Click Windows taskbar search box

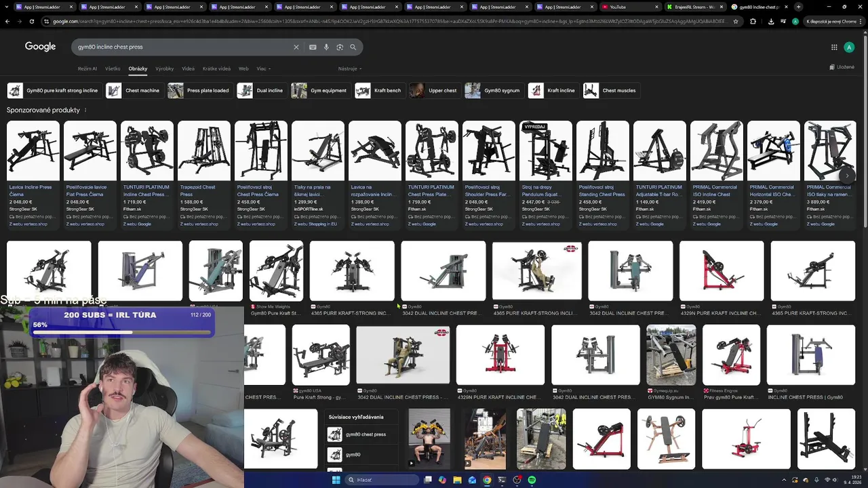point(381,480)
